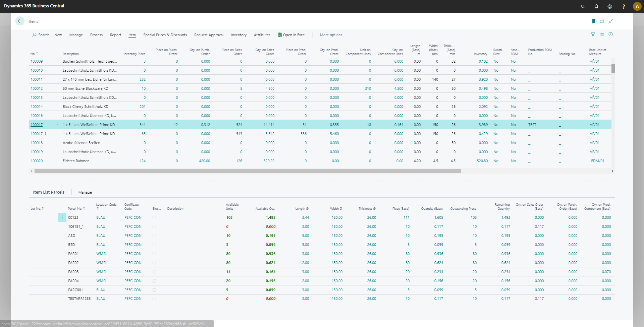Open the Request Approval menu
Viewport: 644px width, 327px height.
tap(209, 35)
